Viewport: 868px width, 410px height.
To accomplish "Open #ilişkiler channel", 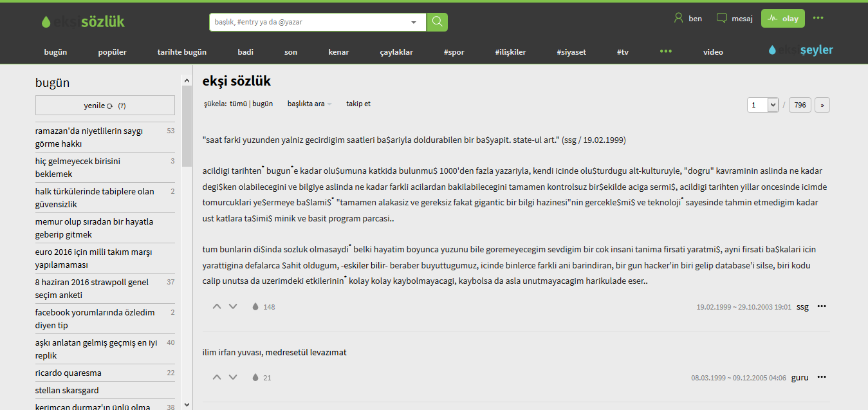I will [x=510, y=52].
